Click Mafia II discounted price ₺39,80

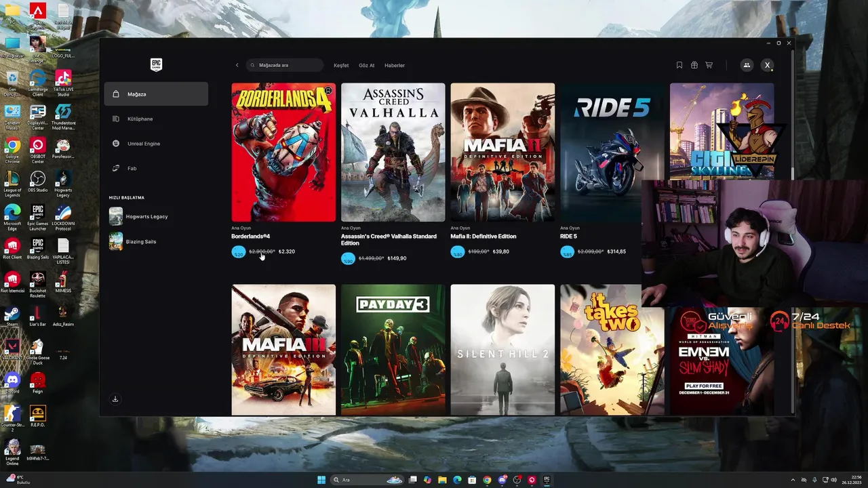click(501, 251)
